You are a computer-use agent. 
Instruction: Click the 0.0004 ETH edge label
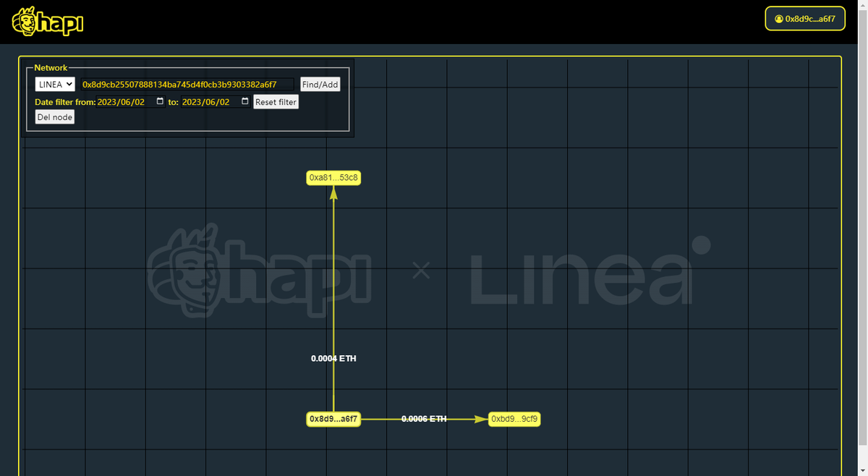pos(333,359)
